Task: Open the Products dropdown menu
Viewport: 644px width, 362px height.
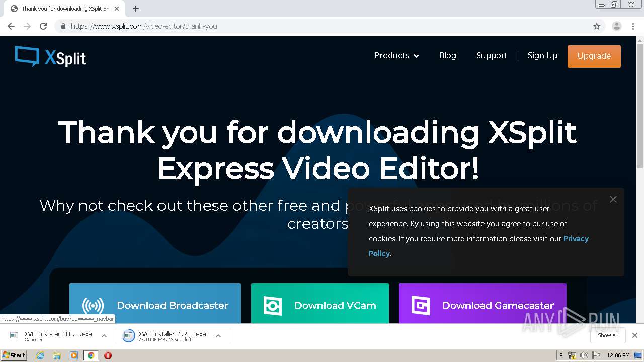Action: pos(396,56)
